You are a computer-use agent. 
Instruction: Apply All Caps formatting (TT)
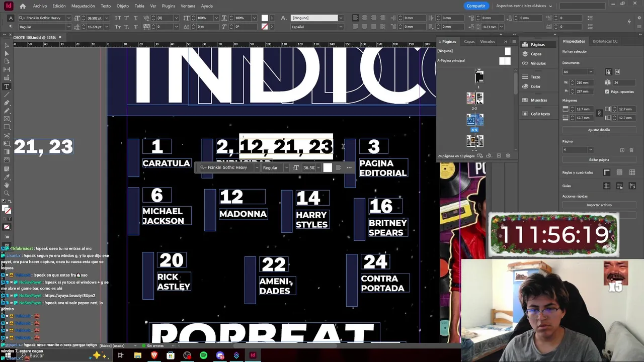pos(117,18)
